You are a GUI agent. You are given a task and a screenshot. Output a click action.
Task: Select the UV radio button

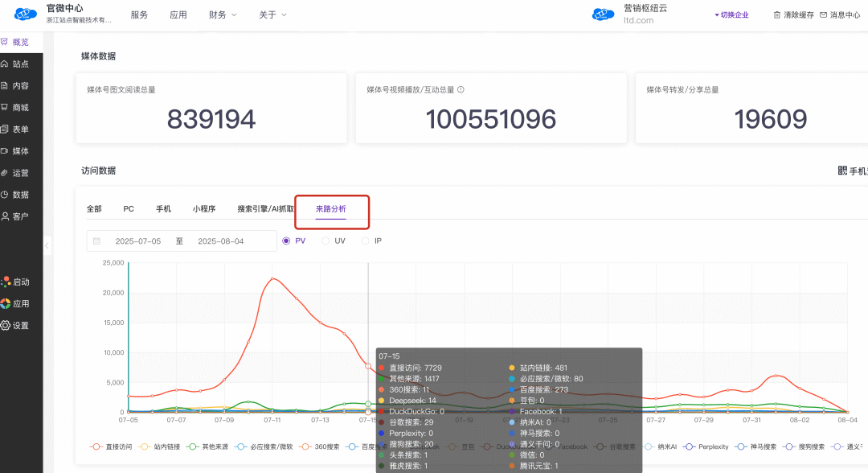[325, 241]
